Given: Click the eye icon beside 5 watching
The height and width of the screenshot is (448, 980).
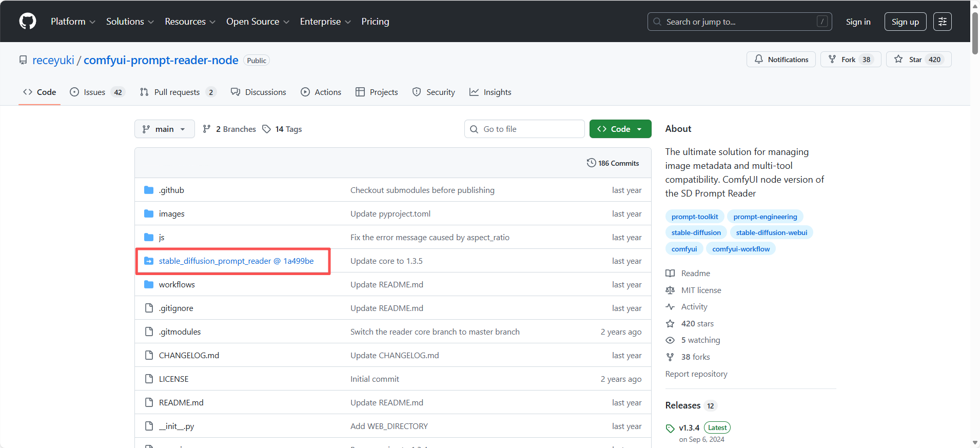Looking at the screenshot, I should 670,340.
